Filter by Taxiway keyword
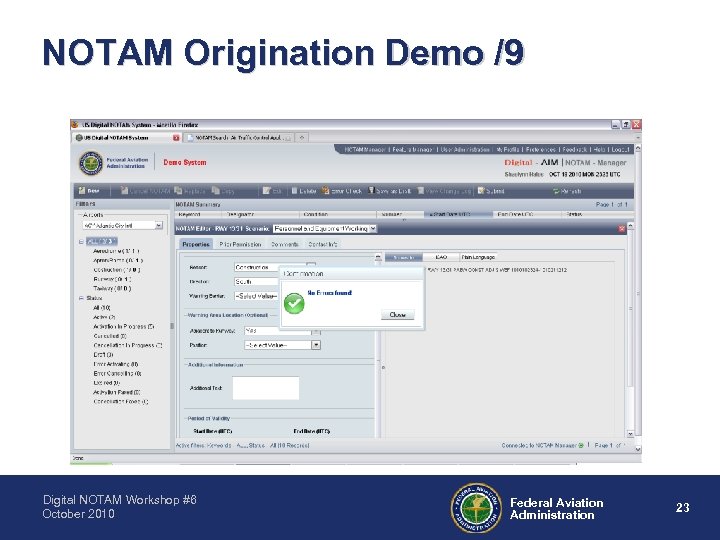Image resolution: width=720 pixels, height=540 pixels. click(x=112, y=289)
